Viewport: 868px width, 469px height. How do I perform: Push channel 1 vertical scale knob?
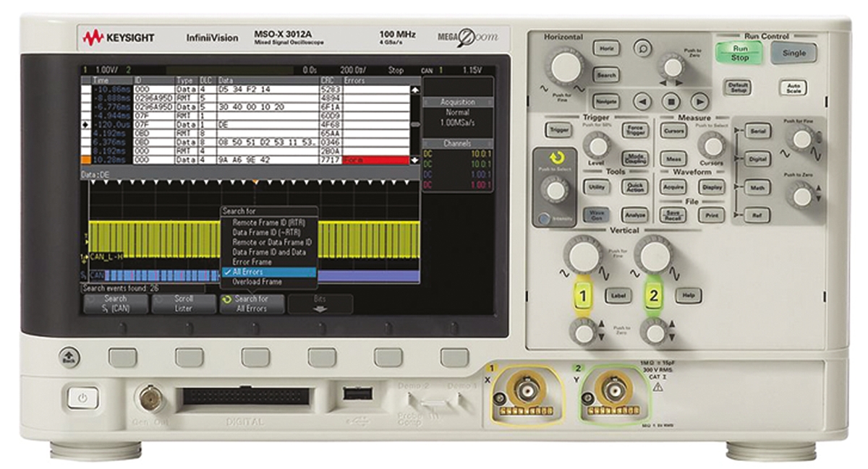[583, 255]
